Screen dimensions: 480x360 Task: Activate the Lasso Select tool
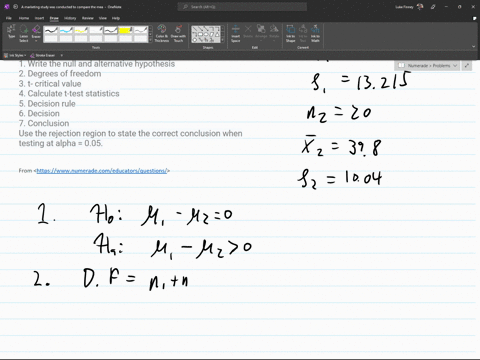point(24,33)
